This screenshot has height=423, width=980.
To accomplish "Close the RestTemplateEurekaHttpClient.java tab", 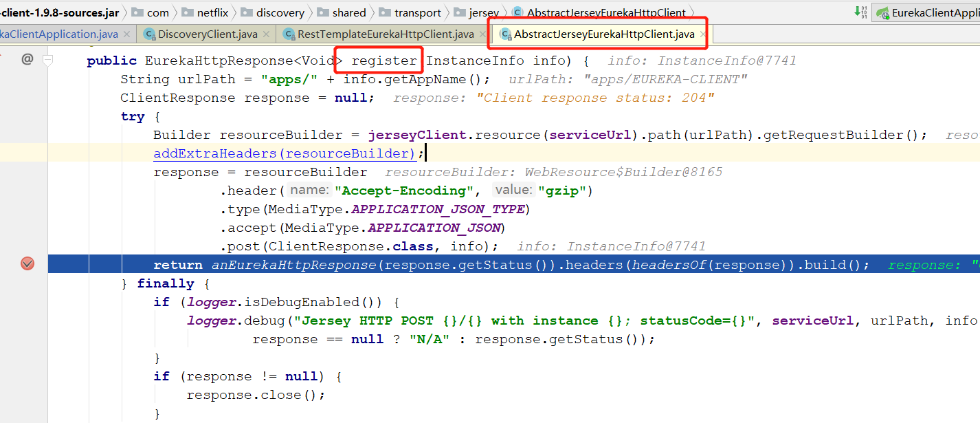I will pyautogui.click(x=481, y=34).
